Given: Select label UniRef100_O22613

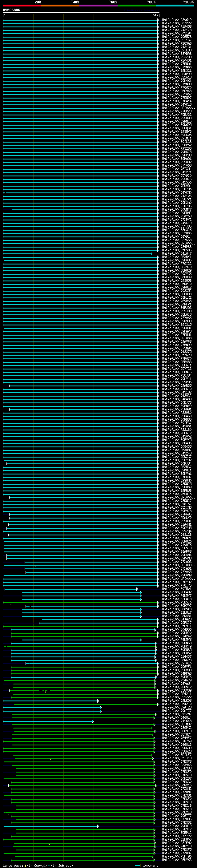Looking at the screenshot, I should (176, 77).
